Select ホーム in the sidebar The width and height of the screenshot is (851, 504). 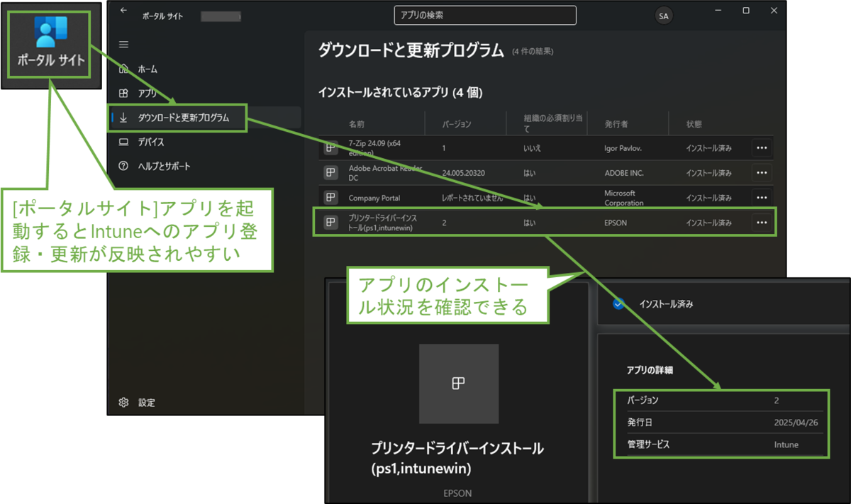coord(148,69)
